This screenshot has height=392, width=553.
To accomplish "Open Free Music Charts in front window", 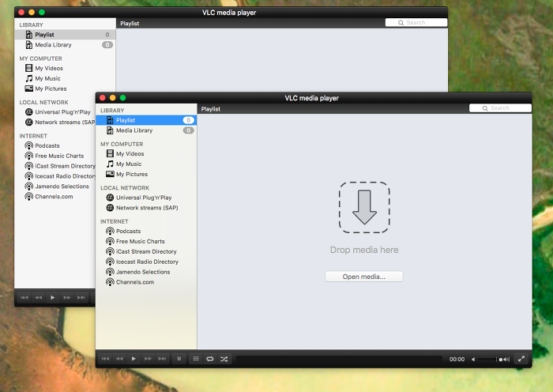I will (x=146, y=241).
